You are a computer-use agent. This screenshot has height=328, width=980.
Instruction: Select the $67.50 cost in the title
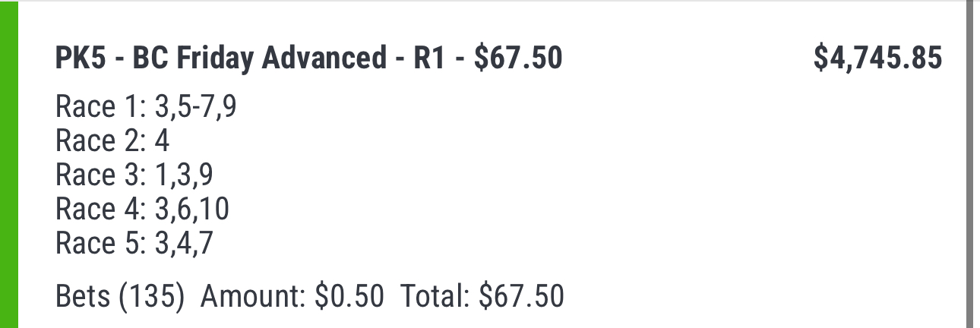coord(518,58)
